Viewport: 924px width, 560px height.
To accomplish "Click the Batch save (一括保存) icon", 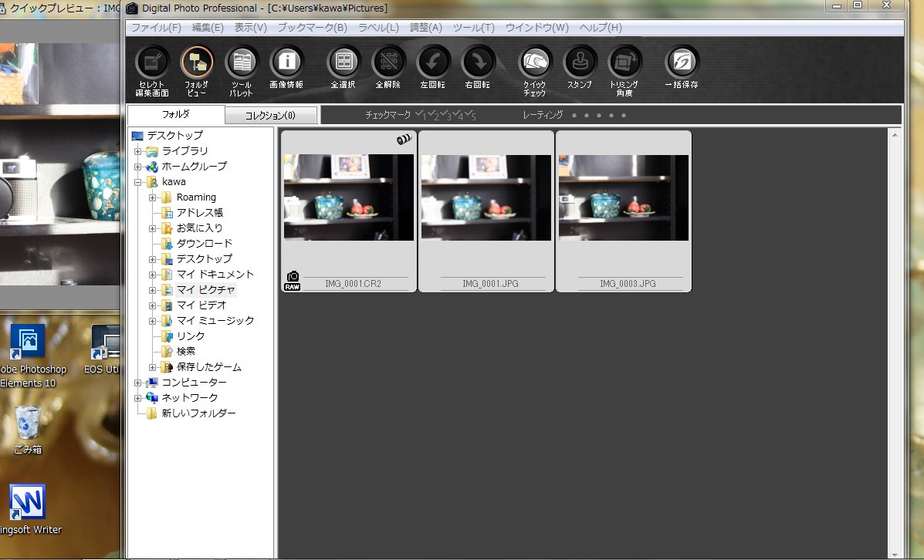I will 682,62.
